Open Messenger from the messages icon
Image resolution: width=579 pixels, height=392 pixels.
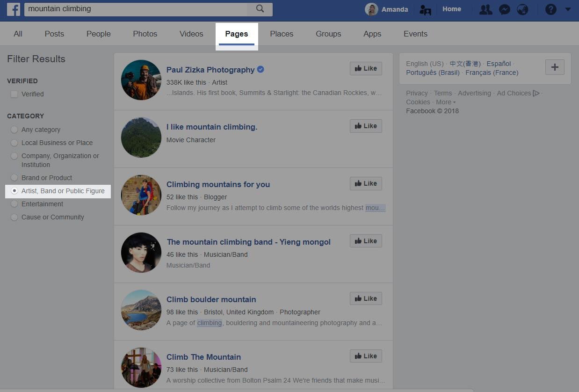504,9
